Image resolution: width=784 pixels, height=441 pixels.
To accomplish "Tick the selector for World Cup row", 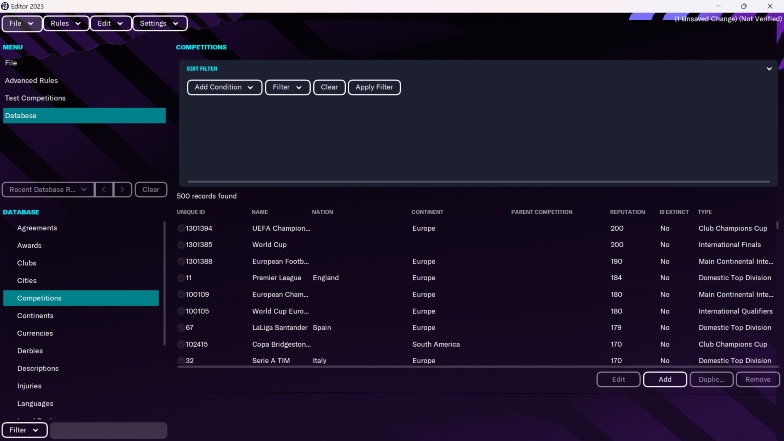I will [181, 245].
